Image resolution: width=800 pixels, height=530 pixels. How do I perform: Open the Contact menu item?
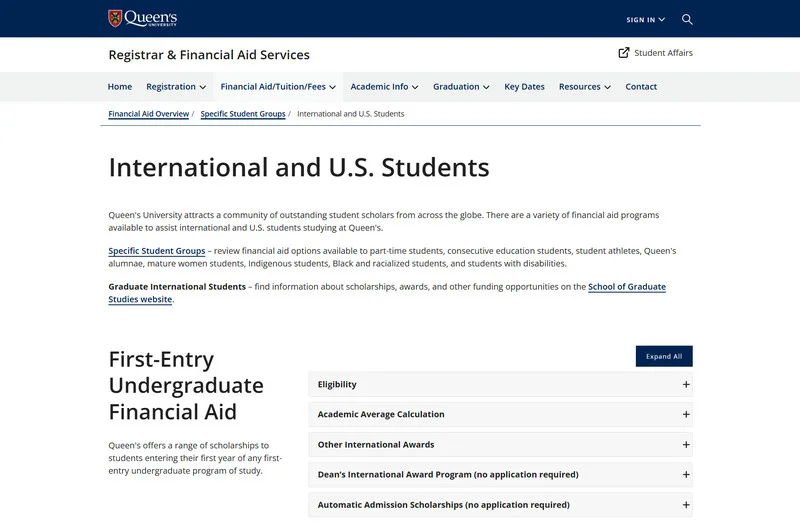pyautogui.click(x=641, y=87)
